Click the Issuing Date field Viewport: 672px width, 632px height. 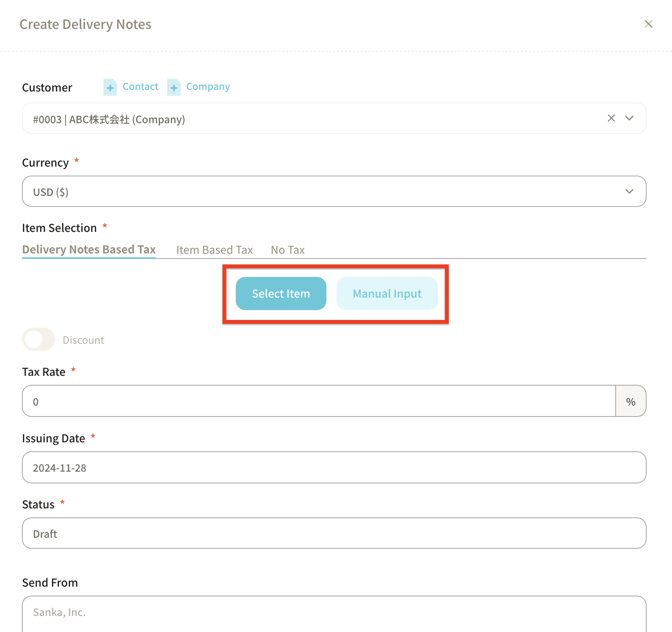(334, 468)
